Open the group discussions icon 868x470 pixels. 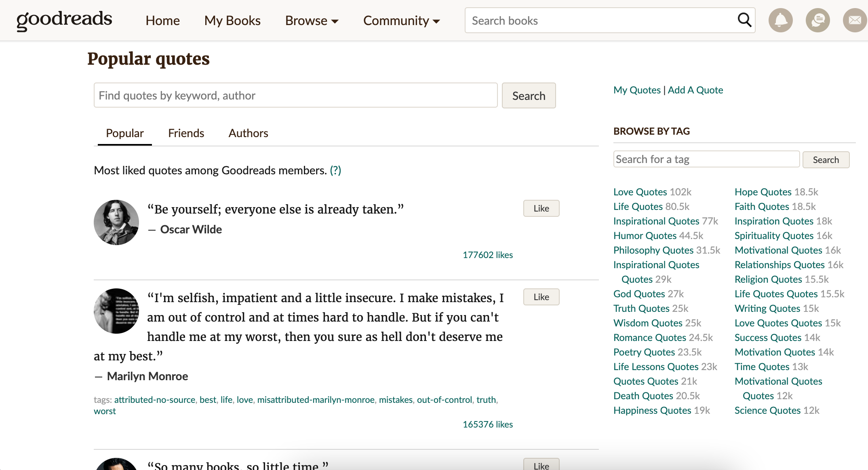coord(817,20)
